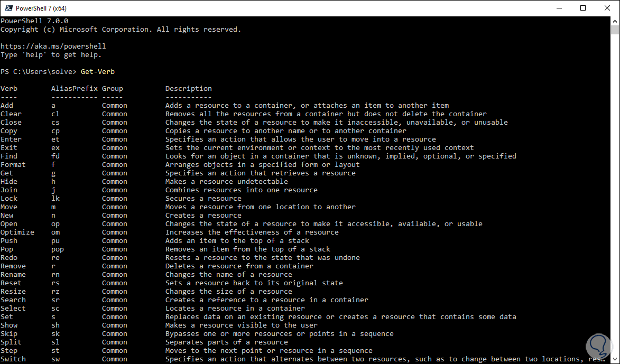The height and width of the screenshot is (364, 620).
Task: Click the scrollbar down arrow
Action: point(615,359)
